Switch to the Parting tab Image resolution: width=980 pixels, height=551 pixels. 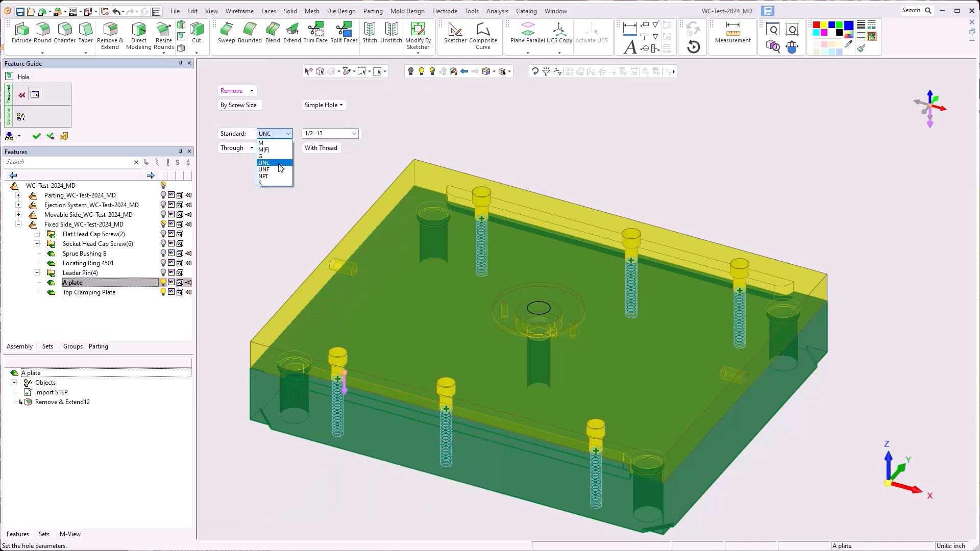[98, 346]
